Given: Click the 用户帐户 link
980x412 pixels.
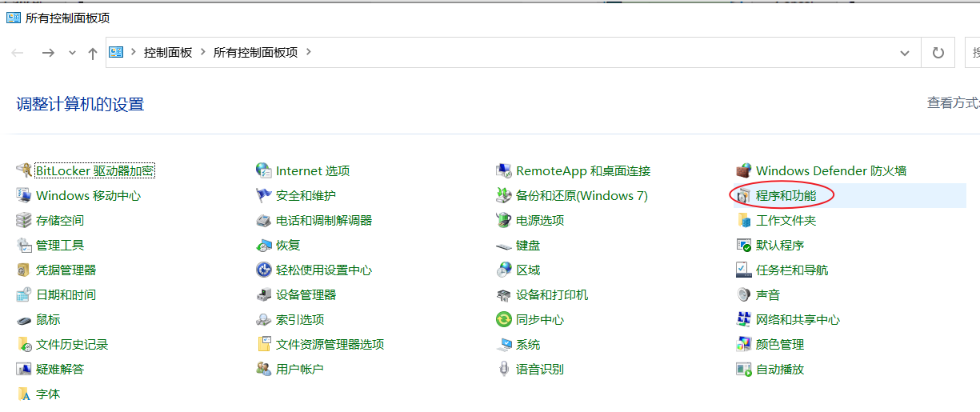Looking at the screenshot, I should coord(300,369).
